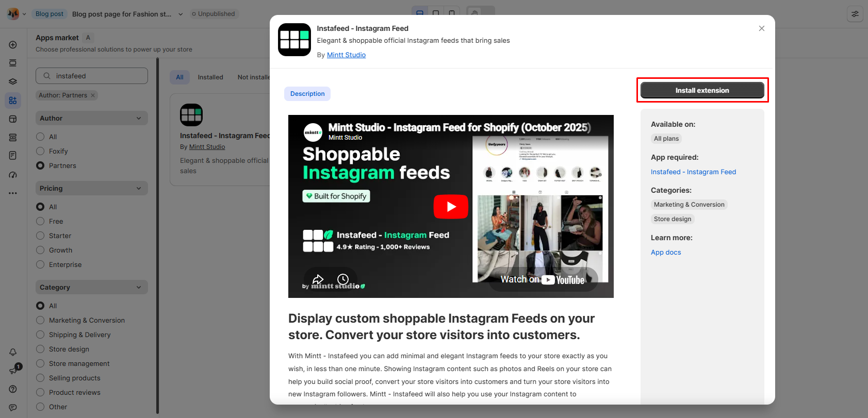Switch to the Installed apps tab

coord(210,77)
